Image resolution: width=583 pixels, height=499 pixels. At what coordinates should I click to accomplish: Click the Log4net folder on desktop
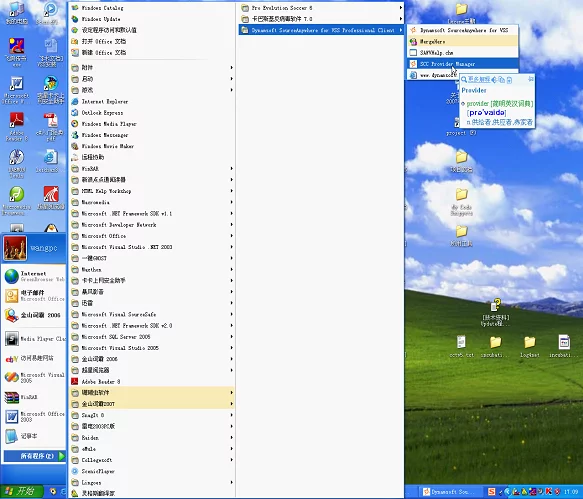529,347
